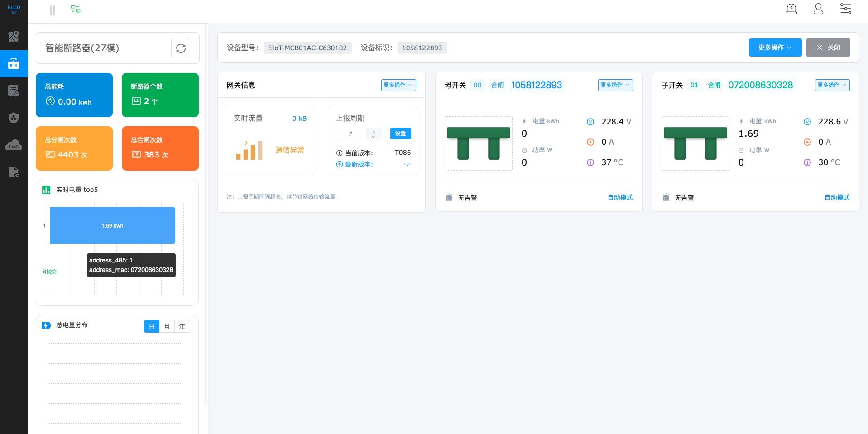
Task: Click the 关闭 button
Action: 828,48
